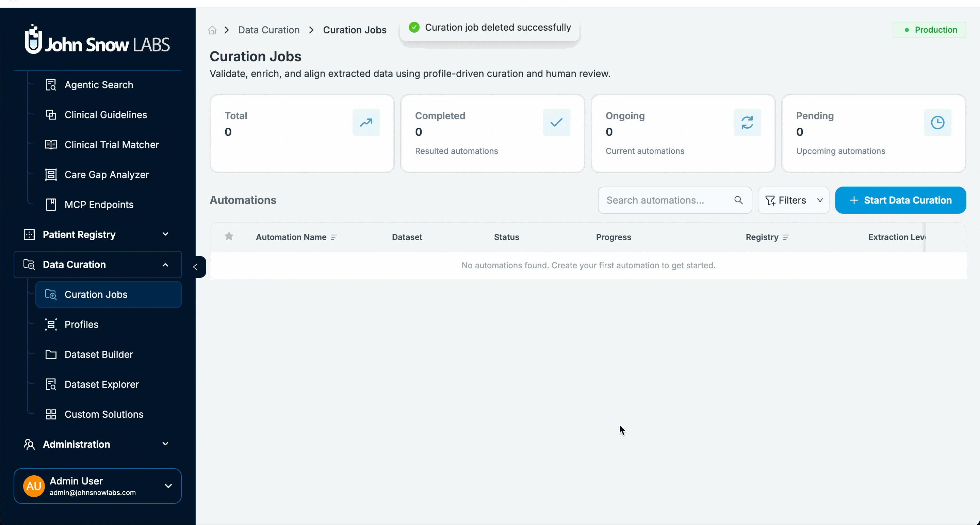980x525 pixels.
Task: Click the Patient Registry grid icon
Action: pyautogui.click(x=29, y=235)
